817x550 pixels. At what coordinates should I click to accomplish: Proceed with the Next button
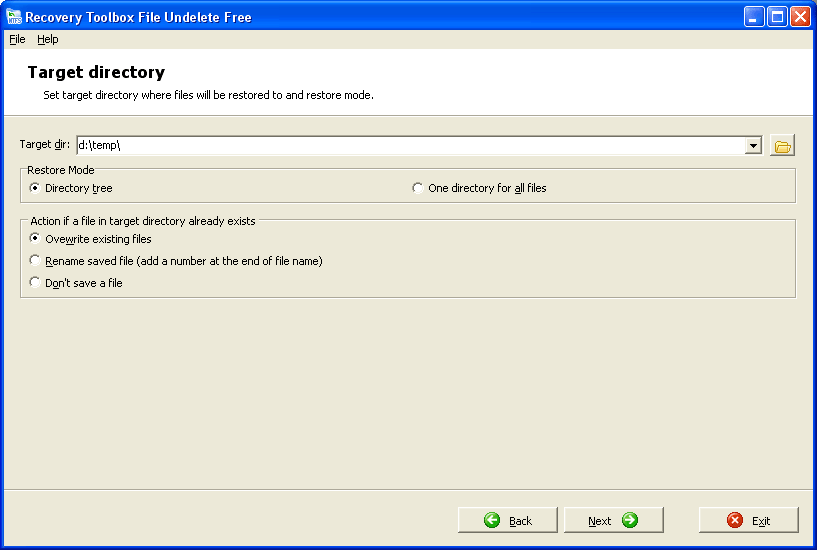[613, 520]
